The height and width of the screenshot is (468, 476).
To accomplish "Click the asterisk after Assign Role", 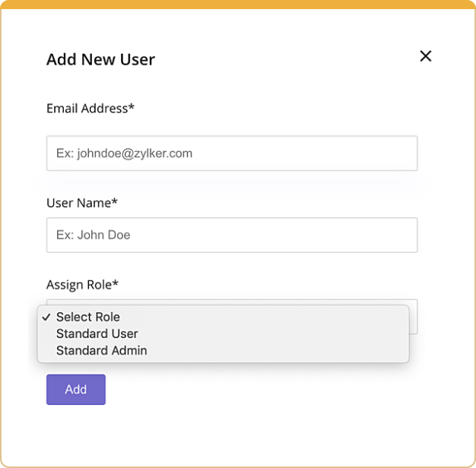I will coord(116,283).
